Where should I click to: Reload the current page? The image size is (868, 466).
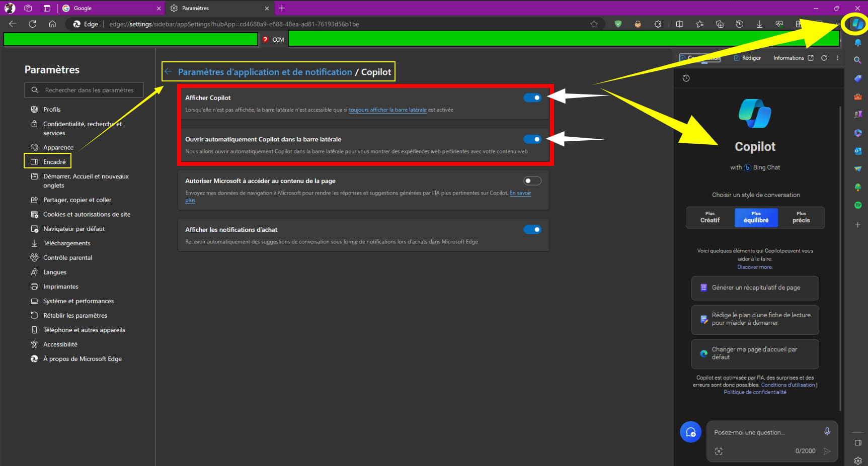[32, 24]
